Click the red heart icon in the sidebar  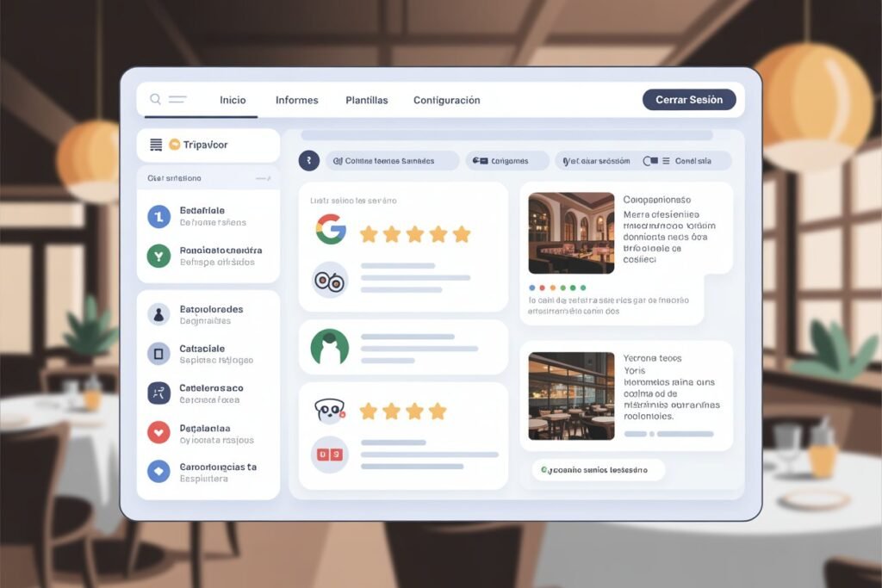click(x=158, y=432)
